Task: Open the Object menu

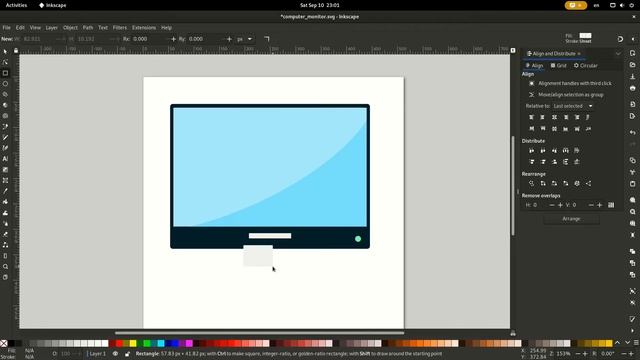Action: tap(70, 28)
